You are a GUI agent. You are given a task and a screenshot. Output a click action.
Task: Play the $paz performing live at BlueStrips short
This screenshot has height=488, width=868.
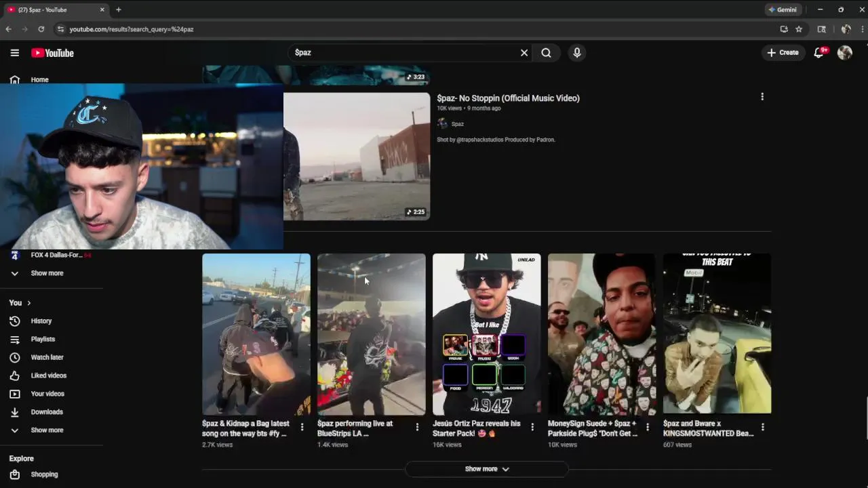pyautogui.click(x=372, y=334)
